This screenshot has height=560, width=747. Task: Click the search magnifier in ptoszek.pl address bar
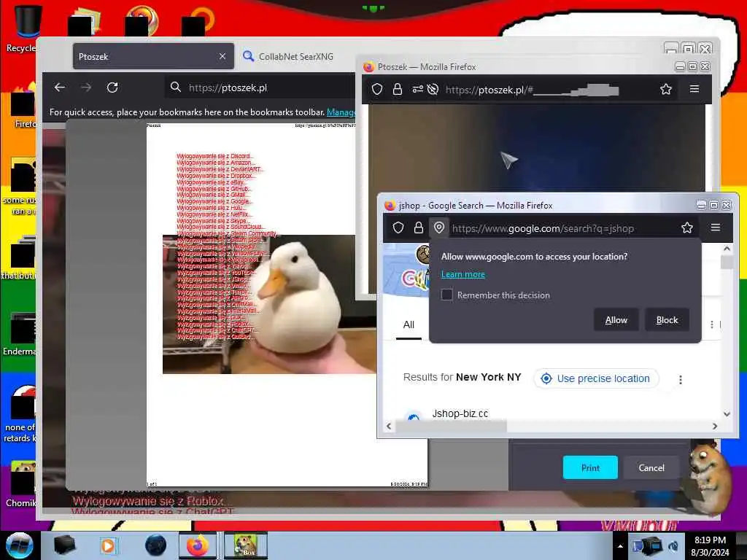coord(176,87)
